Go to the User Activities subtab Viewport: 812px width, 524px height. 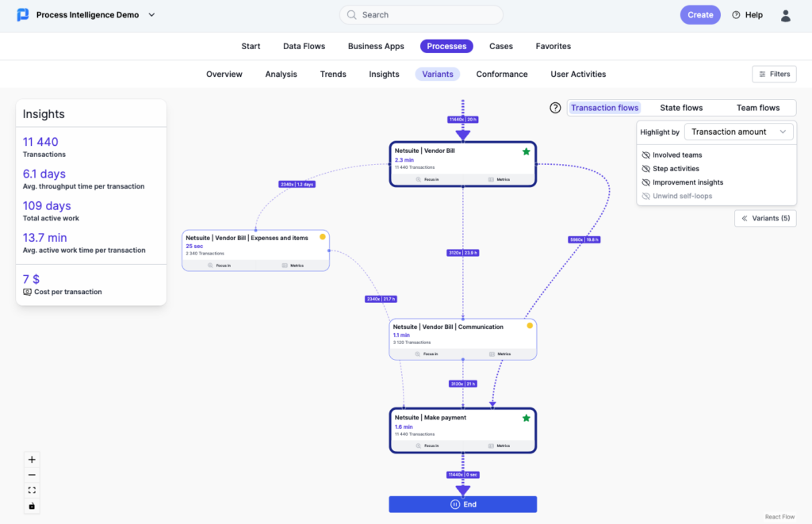(578, 74)
